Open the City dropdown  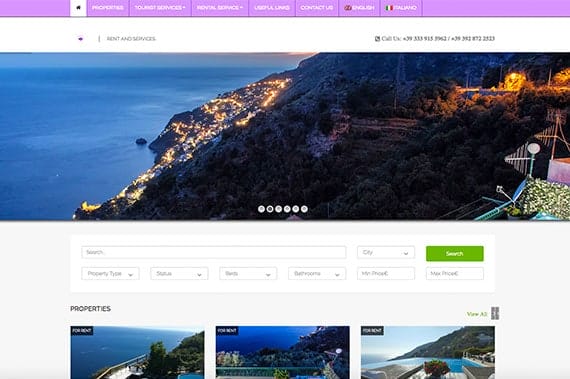point(386,253)
